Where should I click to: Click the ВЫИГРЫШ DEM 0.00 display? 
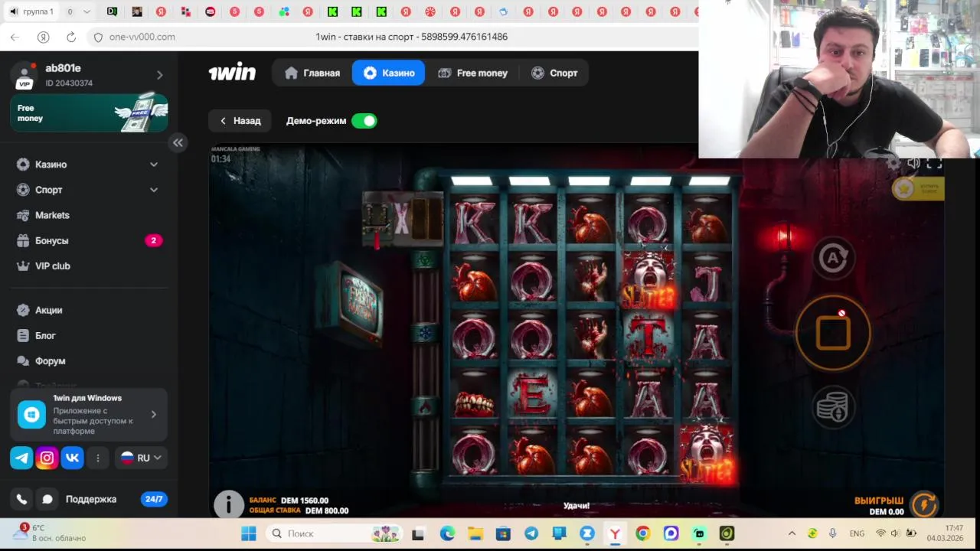(879, 506)
